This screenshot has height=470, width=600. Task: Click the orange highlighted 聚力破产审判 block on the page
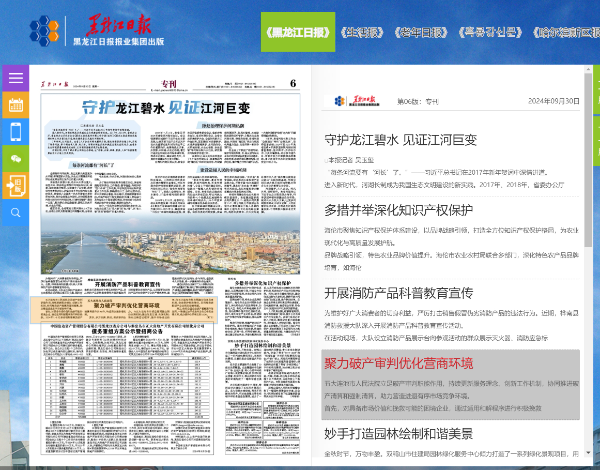[x=124, y=310]
